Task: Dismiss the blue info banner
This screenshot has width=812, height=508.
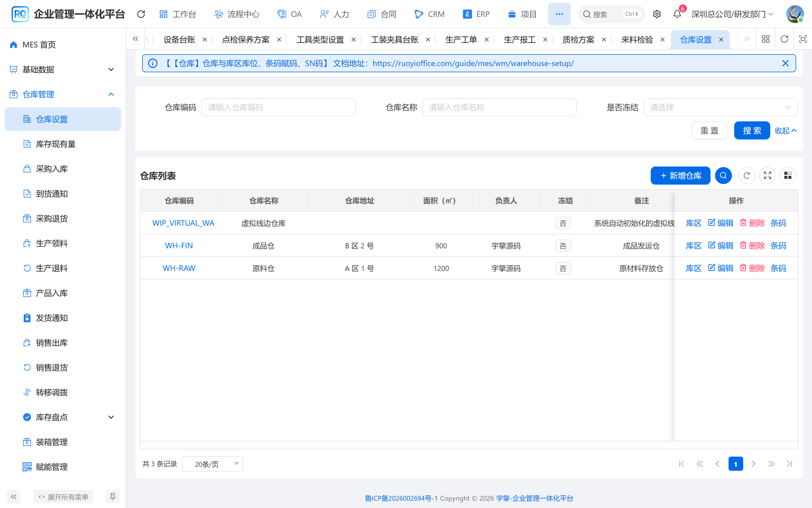Action: point(785,63)
